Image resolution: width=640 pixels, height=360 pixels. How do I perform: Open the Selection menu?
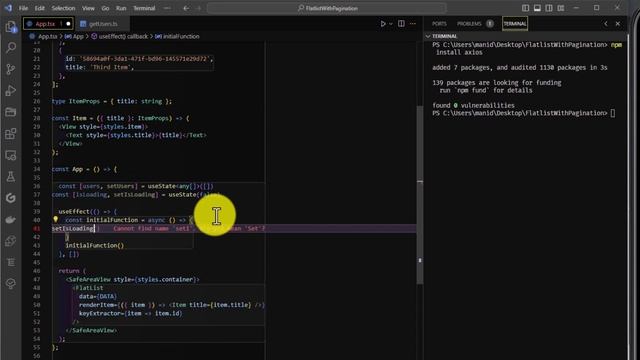pyautogui.click(x=63, y=8)
